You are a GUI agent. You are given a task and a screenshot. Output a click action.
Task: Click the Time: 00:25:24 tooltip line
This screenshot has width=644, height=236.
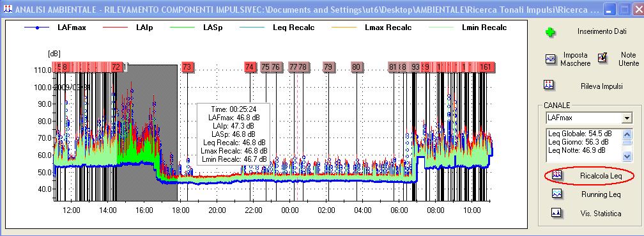(233, 109)
